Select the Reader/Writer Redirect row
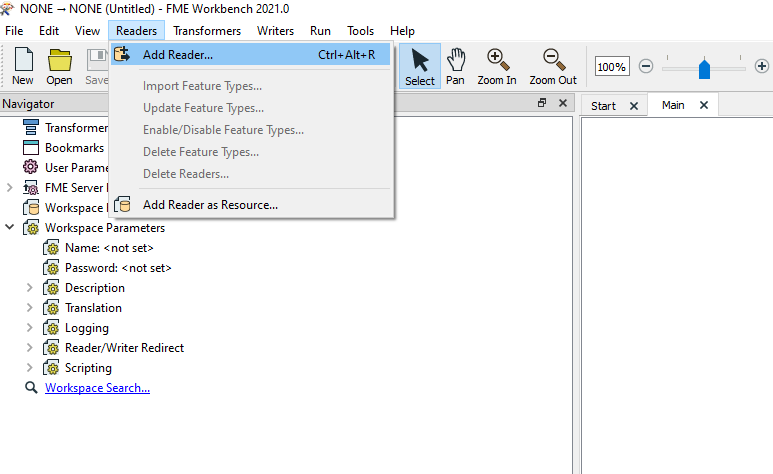 (124, 348)
